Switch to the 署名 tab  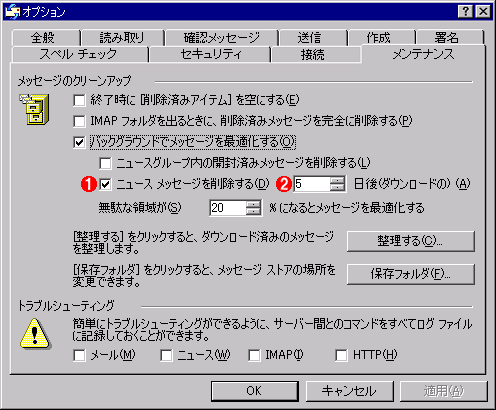pyautogui.click(x=446, y=38)
